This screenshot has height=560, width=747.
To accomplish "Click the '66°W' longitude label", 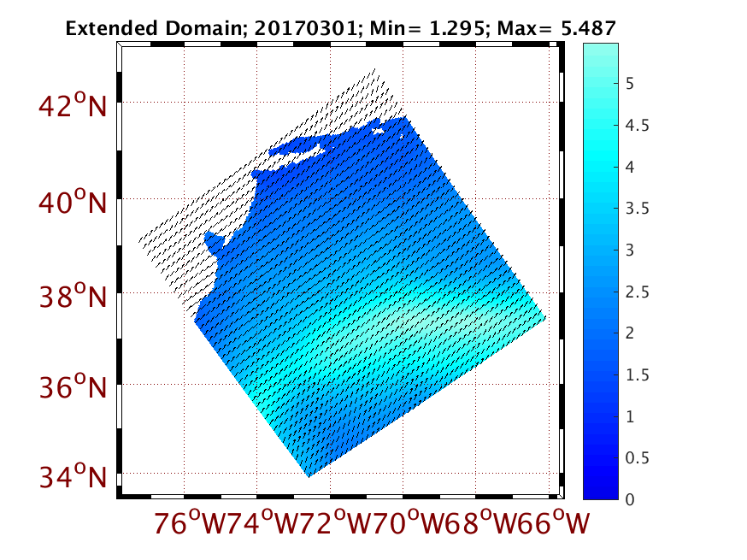I will click(555, 523).
